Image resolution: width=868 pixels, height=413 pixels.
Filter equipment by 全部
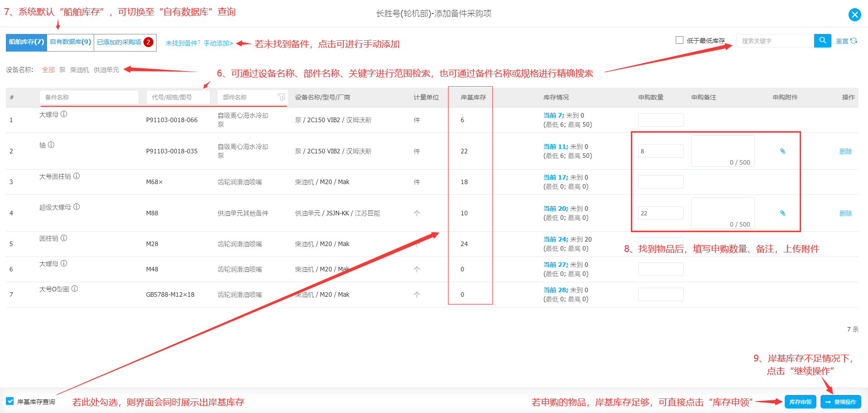48,70
